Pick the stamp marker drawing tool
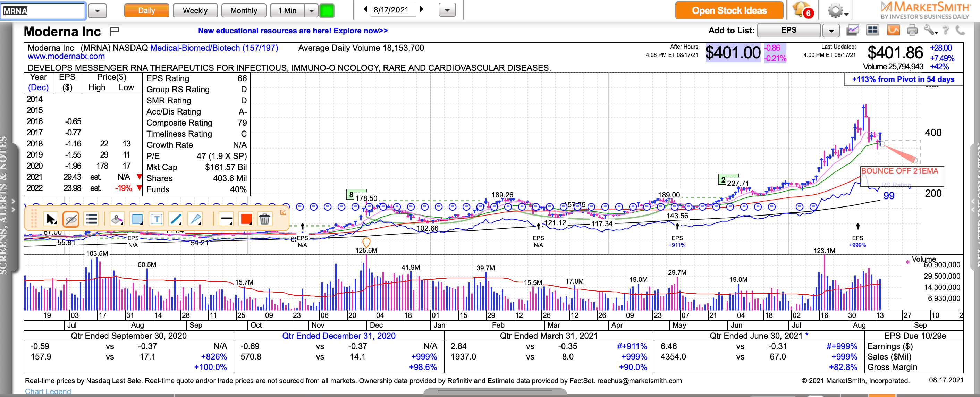This screenshot has width=980, height=397. [x=117, y=219]
